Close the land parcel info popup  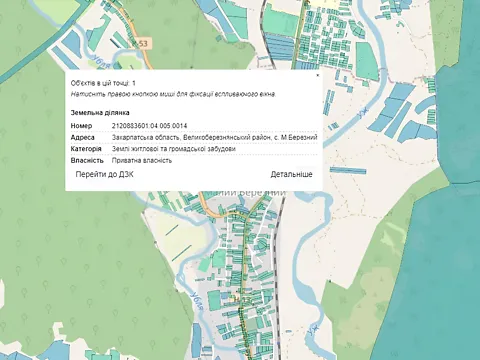[317, 75]
